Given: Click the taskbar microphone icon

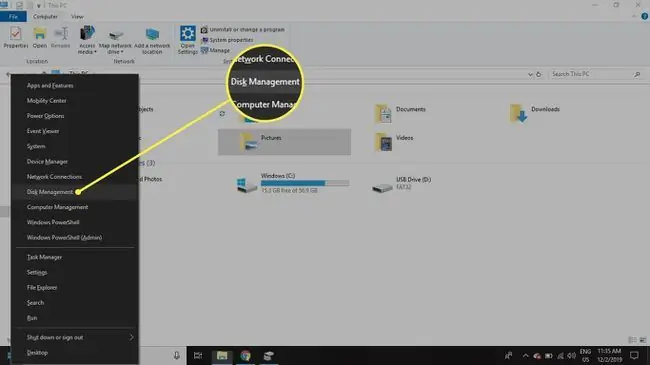Looking at the screenshot, I should pos(177,355).
